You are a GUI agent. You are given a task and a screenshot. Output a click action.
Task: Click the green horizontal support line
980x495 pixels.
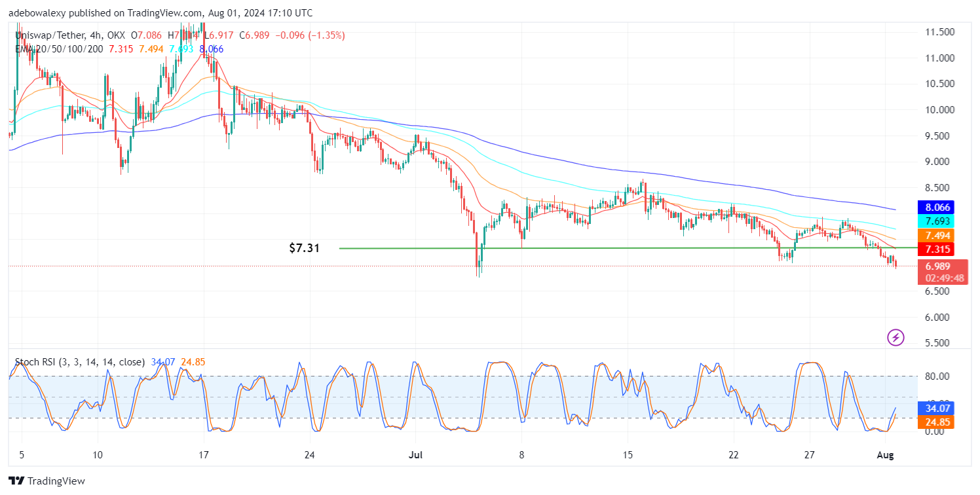(x=628, y=248)
